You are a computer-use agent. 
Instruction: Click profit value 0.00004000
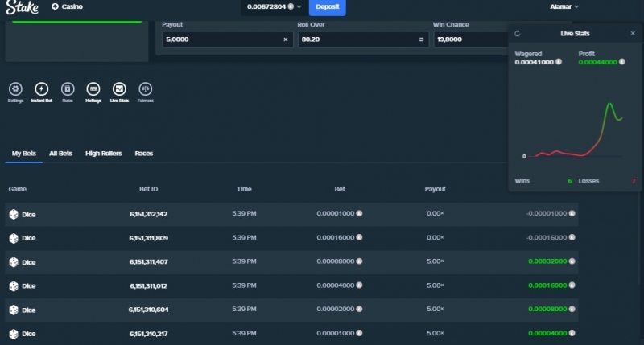547,333
